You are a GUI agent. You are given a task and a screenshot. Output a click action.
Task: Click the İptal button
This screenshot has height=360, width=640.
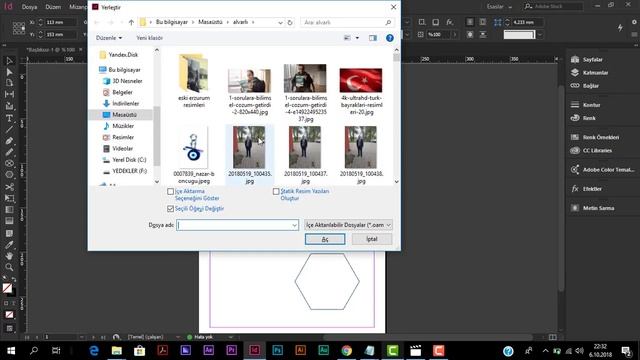(x=372, y=239)
